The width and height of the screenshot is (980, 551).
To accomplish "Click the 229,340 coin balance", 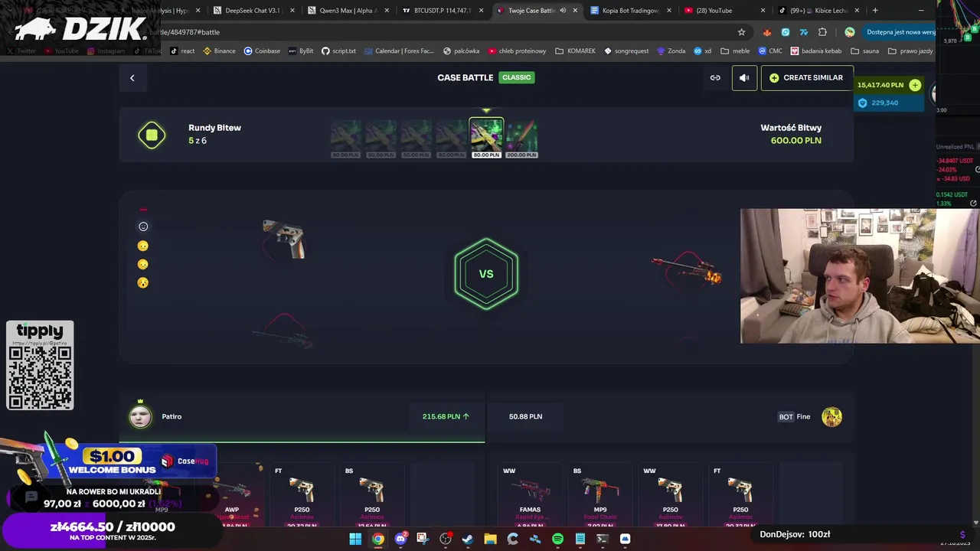I will (x=884, y=103).
